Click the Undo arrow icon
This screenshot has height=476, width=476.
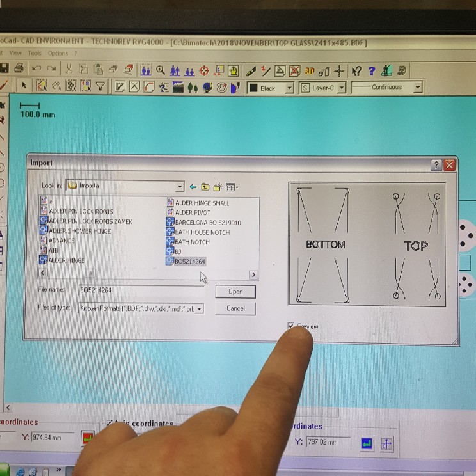[36, 68]
